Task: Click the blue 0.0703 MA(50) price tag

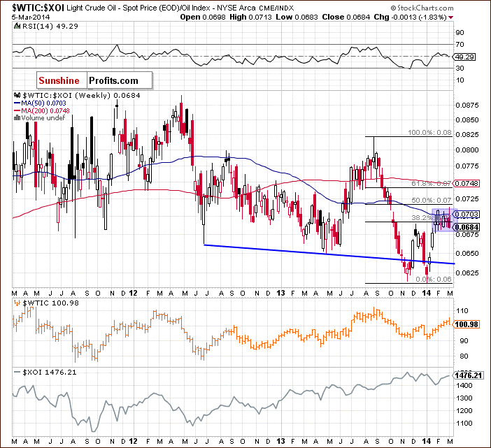Action: click(x=467, y=215)
